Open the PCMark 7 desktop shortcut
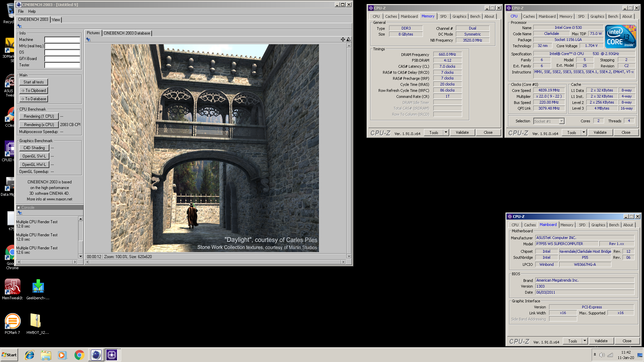 tap(12, 324)
